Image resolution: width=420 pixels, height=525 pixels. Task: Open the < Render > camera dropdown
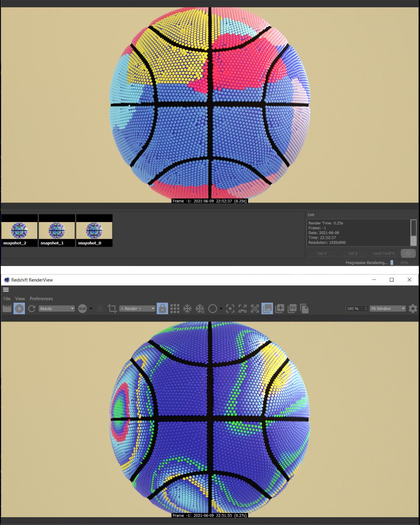(x=137, y=308)
